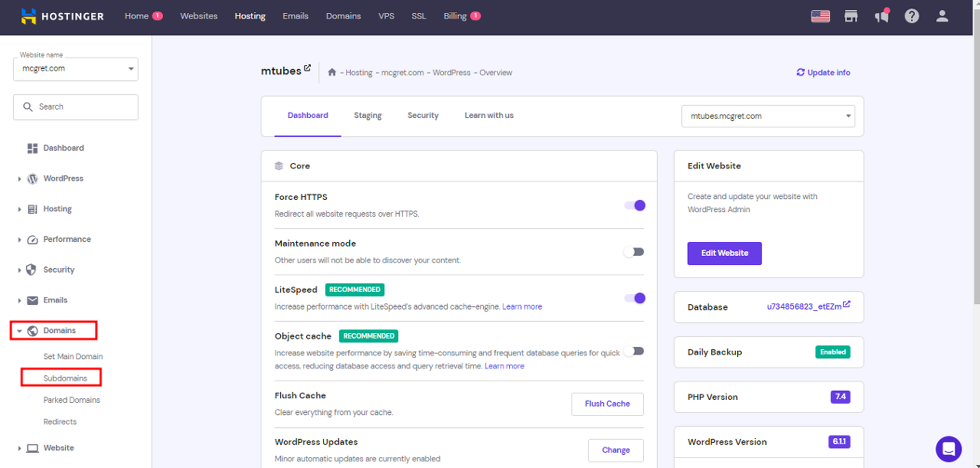Open the Website name dropdown

(76, 69)
